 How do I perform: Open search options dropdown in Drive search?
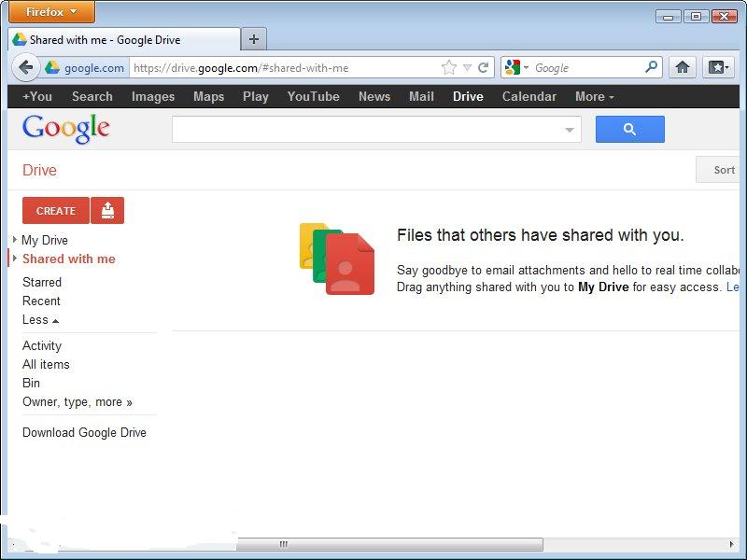point(570,130)
